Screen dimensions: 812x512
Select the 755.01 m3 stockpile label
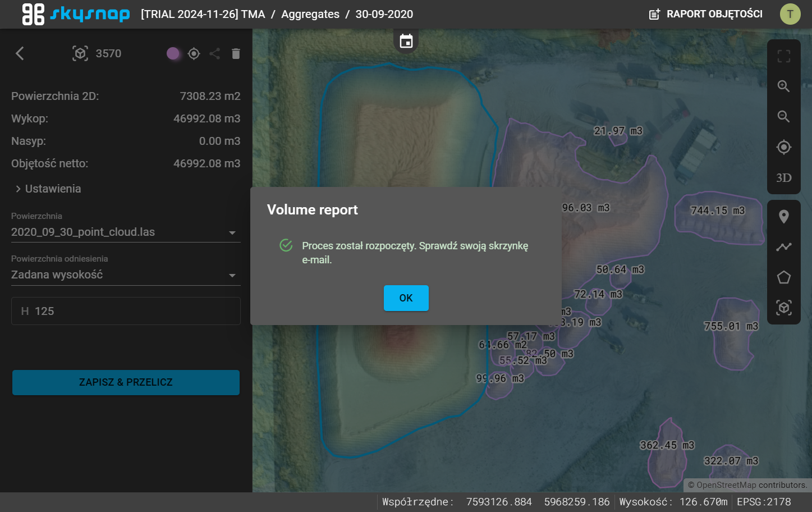pyautogui.click(x=731, y=326)
